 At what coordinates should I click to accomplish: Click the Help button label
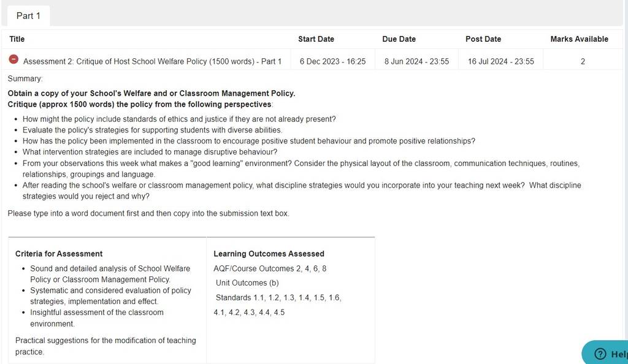point(619,354)
